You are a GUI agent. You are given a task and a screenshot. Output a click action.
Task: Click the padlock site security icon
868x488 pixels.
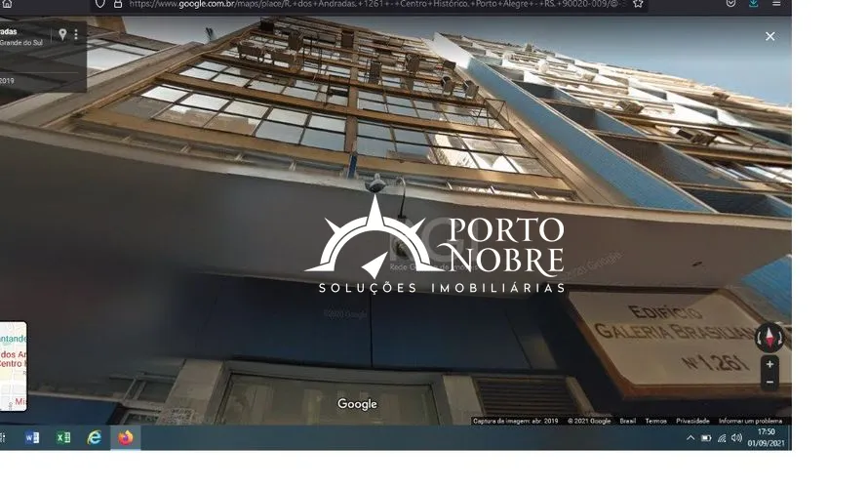[x=118, y=4]
